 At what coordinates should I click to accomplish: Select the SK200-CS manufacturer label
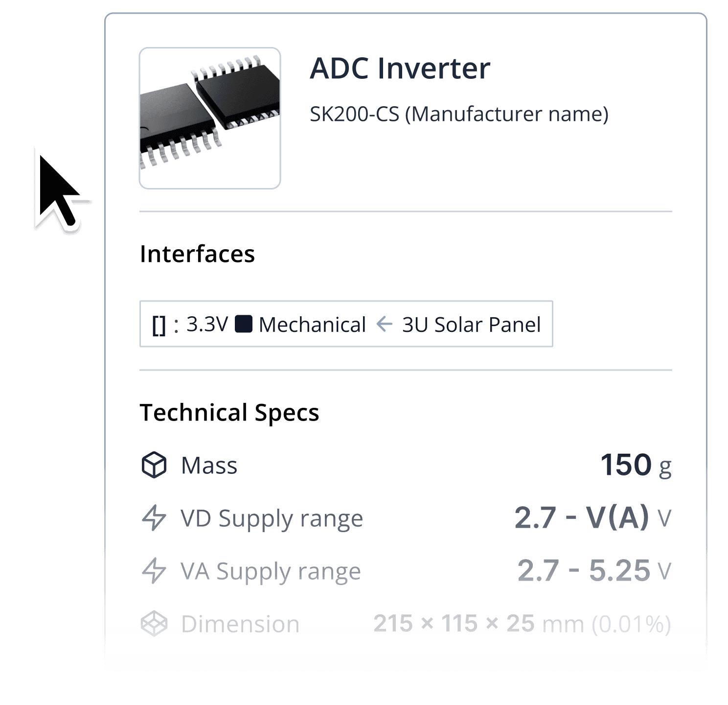coord(459,114)
